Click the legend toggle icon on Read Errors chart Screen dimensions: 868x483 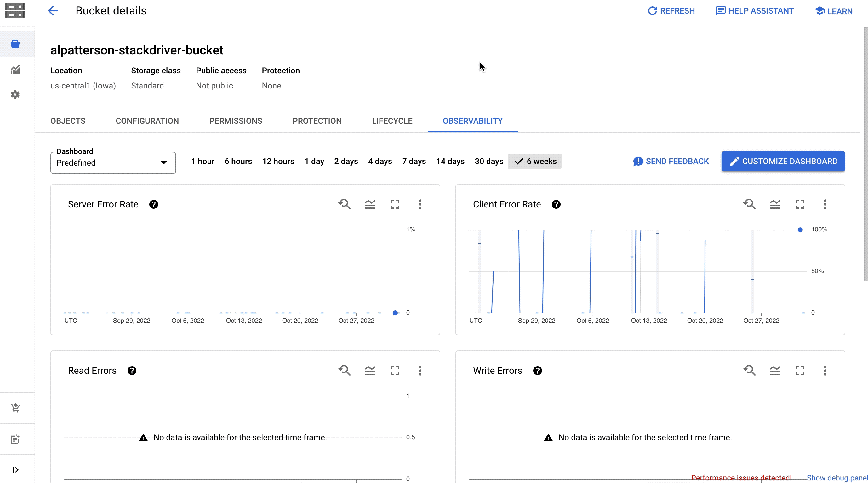369,370
